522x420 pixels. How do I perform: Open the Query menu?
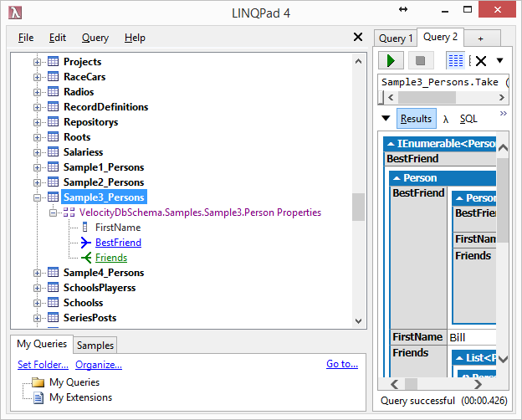click(95, 38)
